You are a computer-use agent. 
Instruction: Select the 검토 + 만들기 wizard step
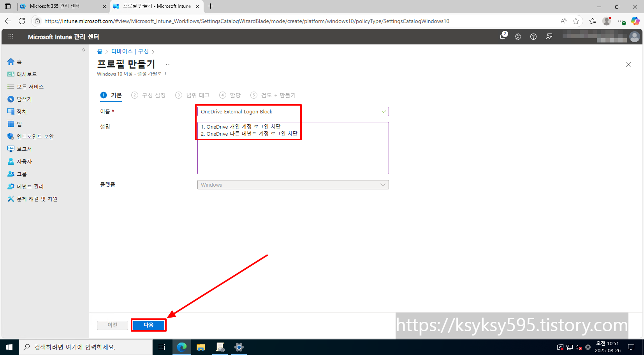coord(273,95)
